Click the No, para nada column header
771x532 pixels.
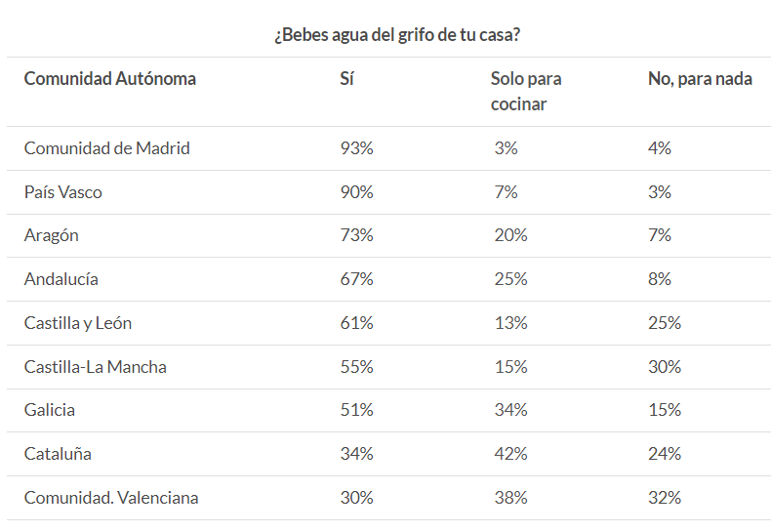click(x=700, y=79)
